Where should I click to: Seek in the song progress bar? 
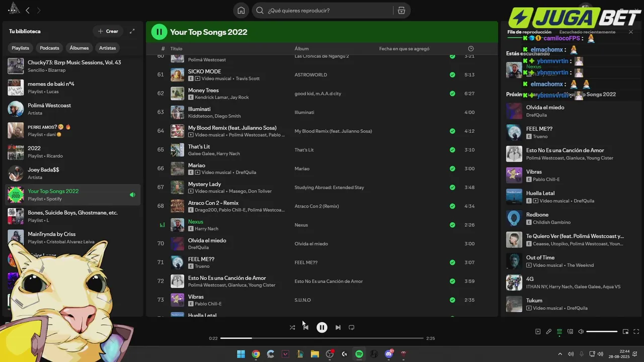click(321, 338)
